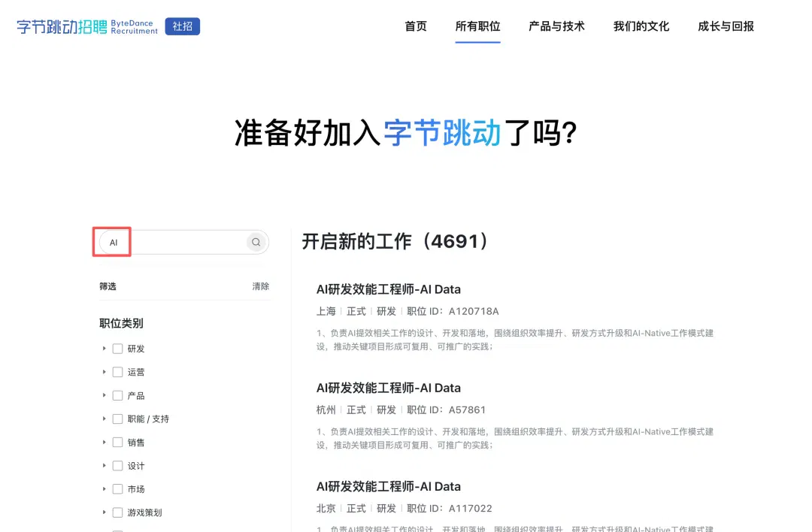Screen dimensions: 812x532
Task: Check the 运营 category checkbox
Action: pyautogui.click(x=117, y=372)
